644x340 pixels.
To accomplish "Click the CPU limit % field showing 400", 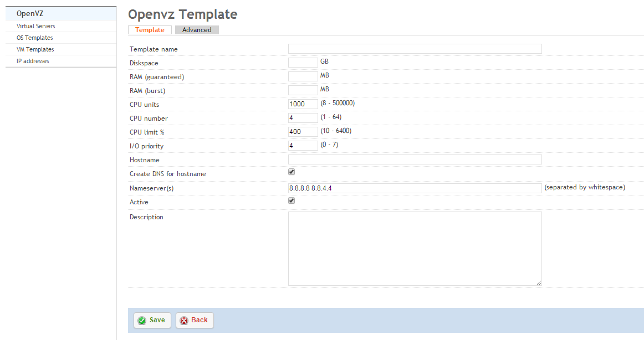I will click(303, 132).
